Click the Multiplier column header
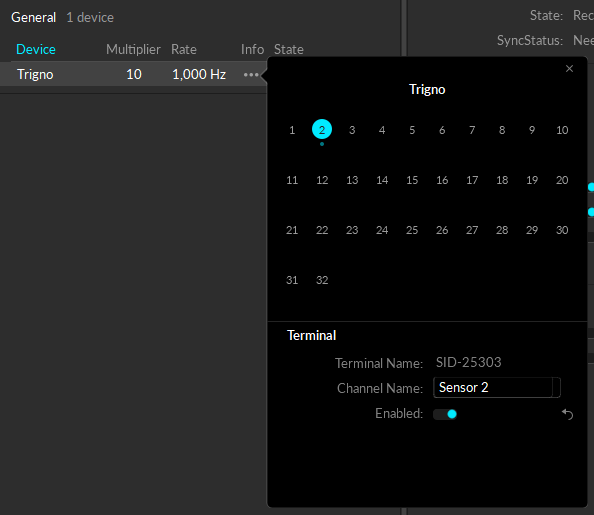The height and width of the screenshot is (515, 594). [x=133, y=49]
